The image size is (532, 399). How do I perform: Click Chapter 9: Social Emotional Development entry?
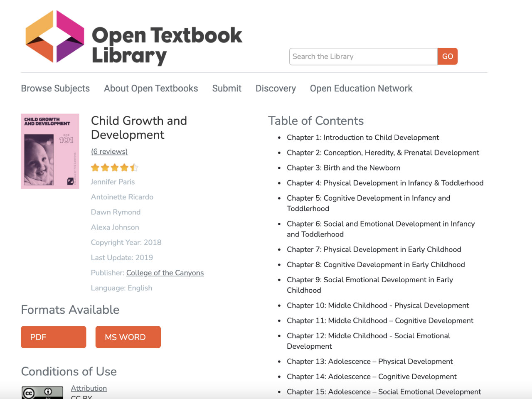pos(370,285)
